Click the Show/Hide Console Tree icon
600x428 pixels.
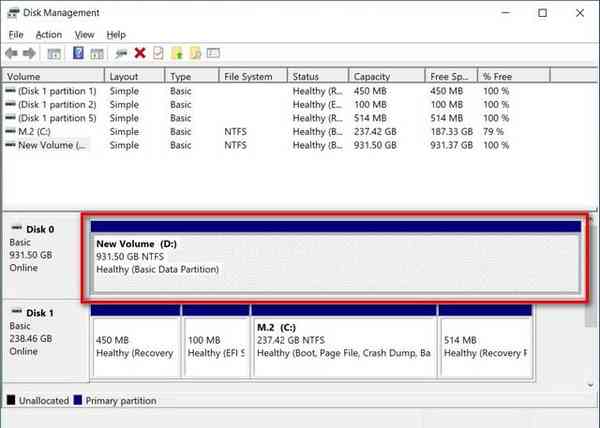pos(54,53)
